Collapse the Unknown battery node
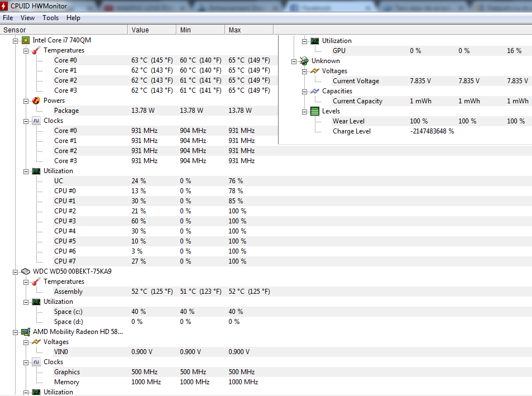Viewport: 532px width, 396px height. pos(294,61)
